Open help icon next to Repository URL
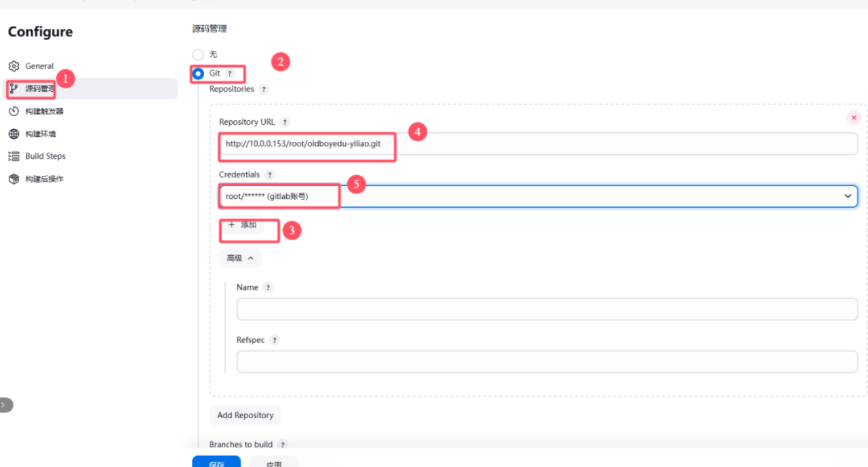Image resolution: width=868 pixels, height=467 pixels. (285, 122)
